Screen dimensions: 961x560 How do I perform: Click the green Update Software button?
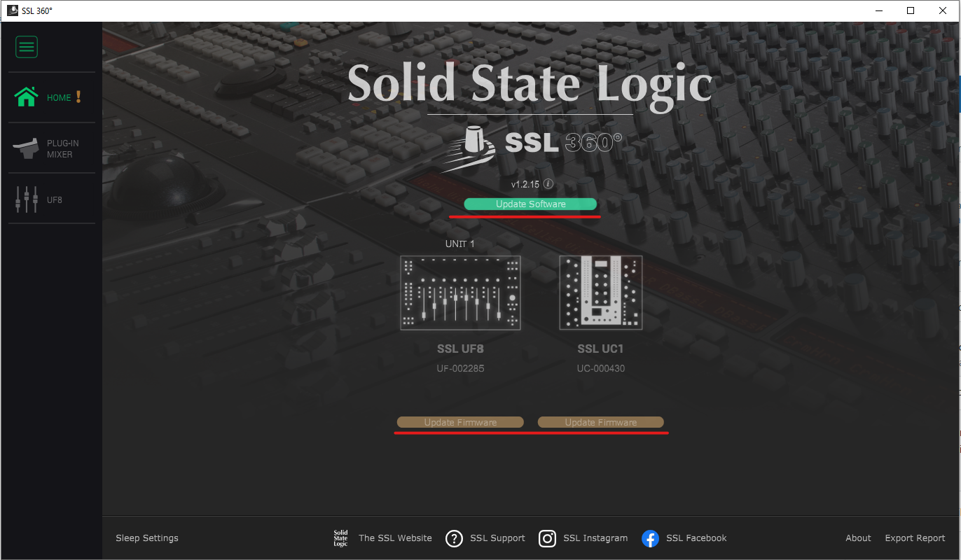530,204
